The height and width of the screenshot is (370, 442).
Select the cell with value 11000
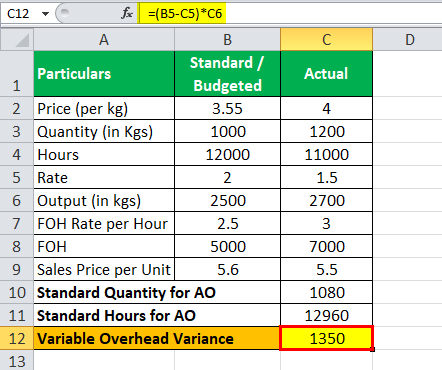click(326, 154)
